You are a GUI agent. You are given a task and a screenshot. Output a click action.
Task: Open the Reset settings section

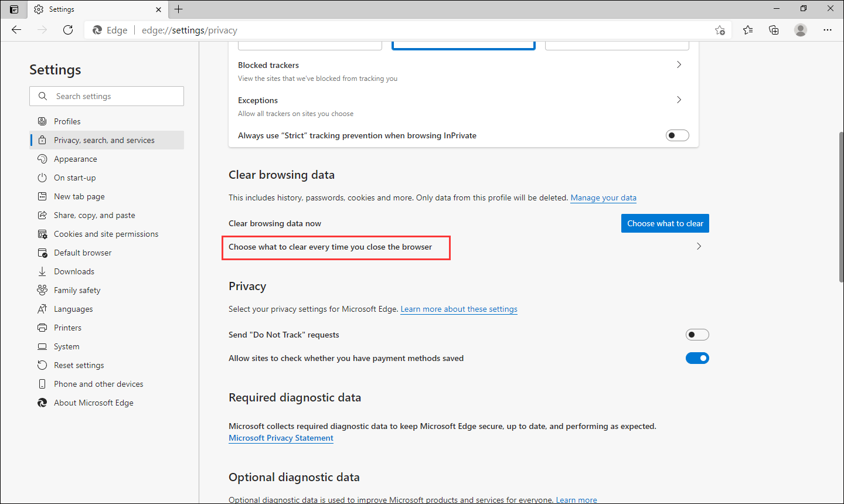tap(42, 365)
